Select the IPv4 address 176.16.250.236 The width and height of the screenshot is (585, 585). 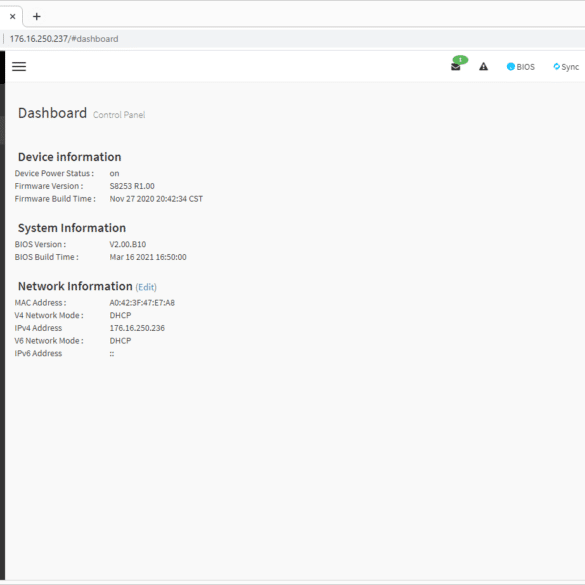pos(137,328)
